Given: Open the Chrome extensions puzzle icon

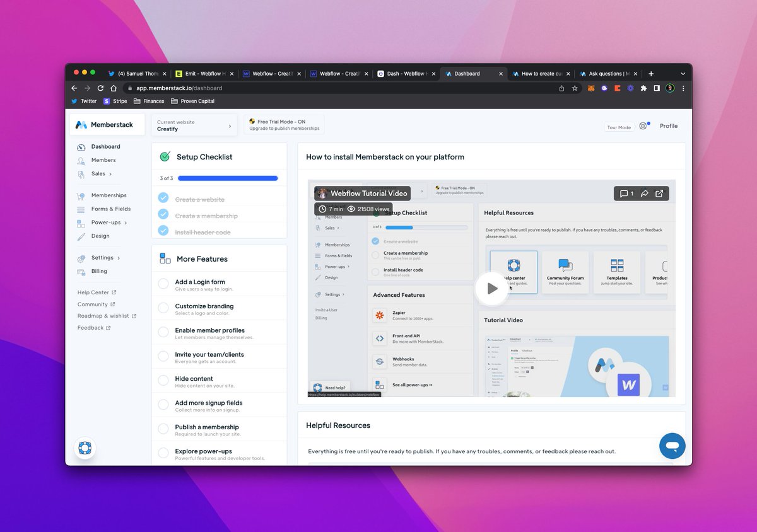Looking at the screenshot, I should tap(643, 88).
